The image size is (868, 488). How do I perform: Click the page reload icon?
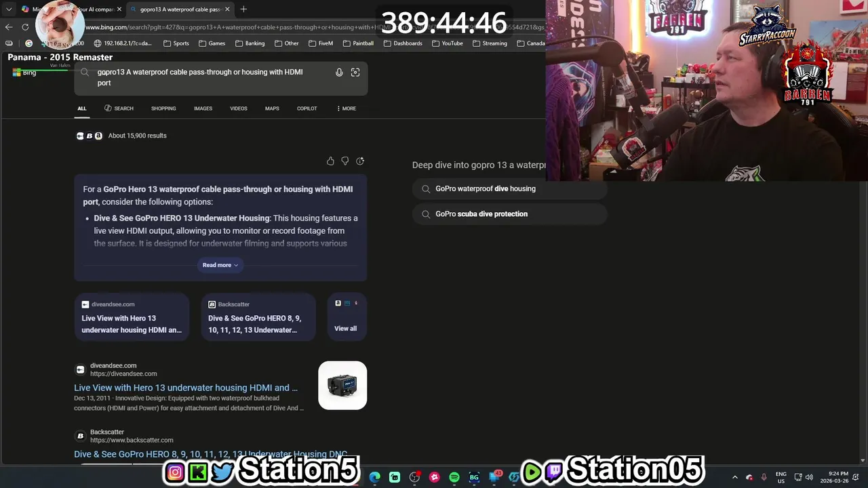tap(25, 27)
